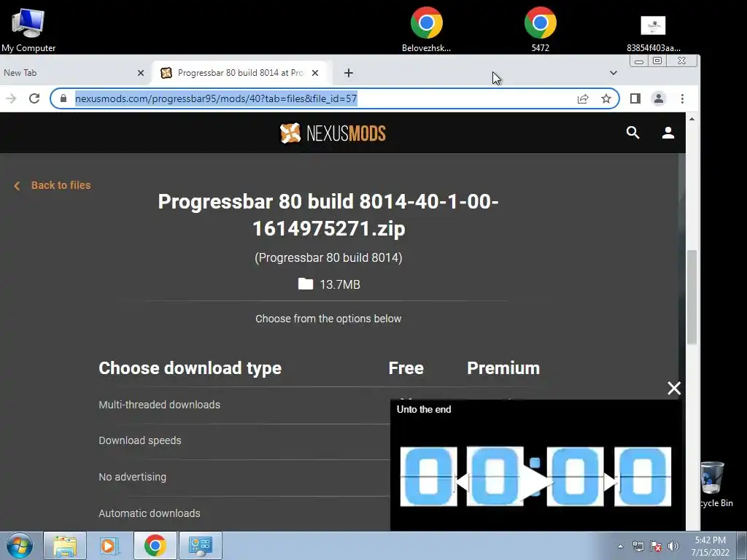
Task: Go to the Nexus Mods home logo
Action: click(x=333, y=133)
